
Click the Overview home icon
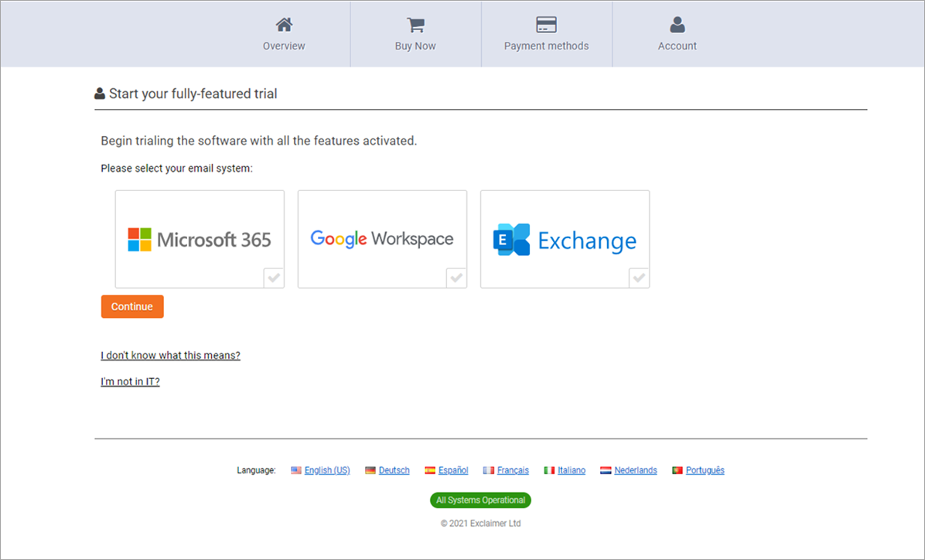click(x=284, y=25)
